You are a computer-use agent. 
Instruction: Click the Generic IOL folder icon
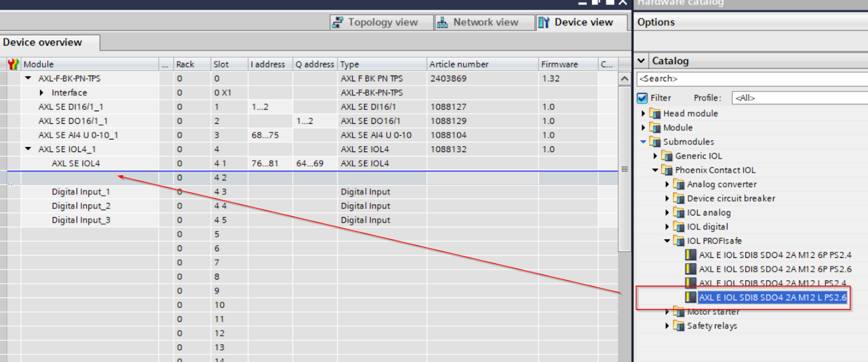pos(667,156)
